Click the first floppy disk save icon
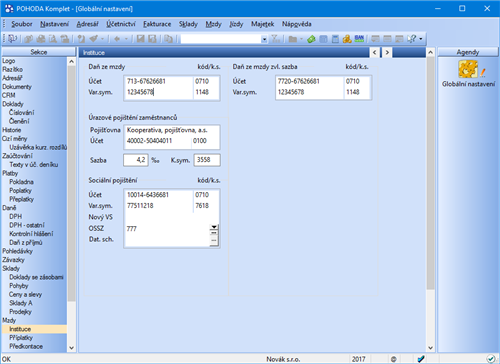The image size is (500, 364). pos(140,39)
